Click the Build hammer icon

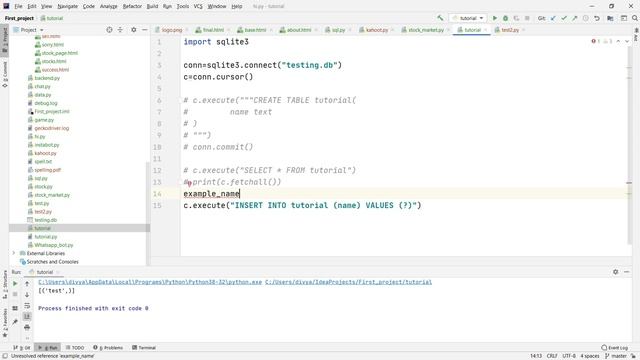440,18
